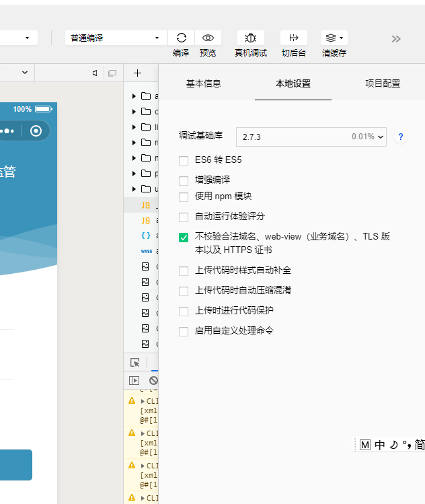Activate the element inspector arrow icon

tap(135, 363)
